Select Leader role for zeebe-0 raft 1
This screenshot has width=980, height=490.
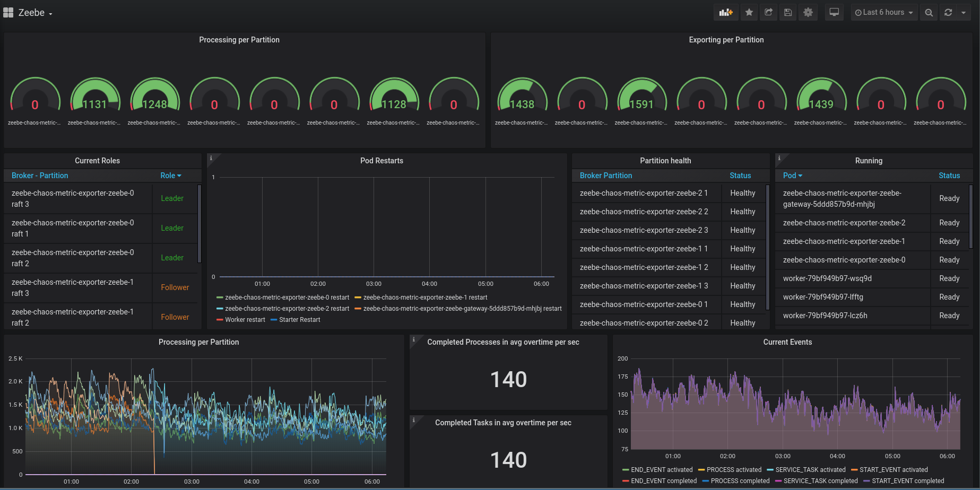pos(172,228)
